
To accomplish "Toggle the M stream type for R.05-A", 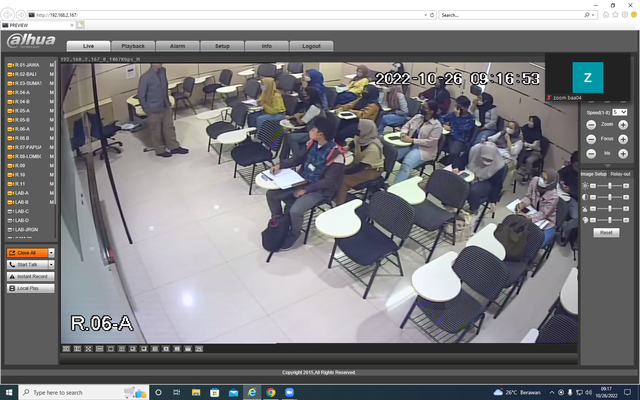I will point(51,111).
